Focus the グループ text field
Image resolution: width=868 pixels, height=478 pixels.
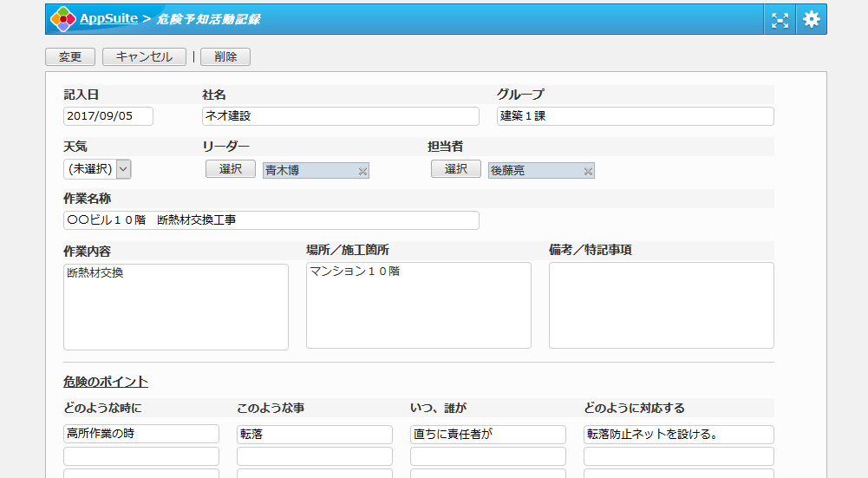[x=635, y=116]
